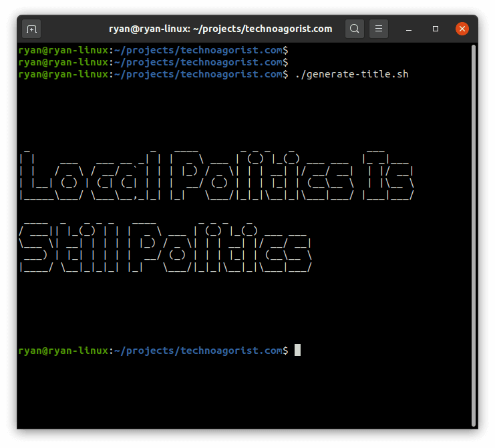Click the path text in the bottom prompt
The width and height of the screenshot is (495, 448).
click(x=197, y=351)
